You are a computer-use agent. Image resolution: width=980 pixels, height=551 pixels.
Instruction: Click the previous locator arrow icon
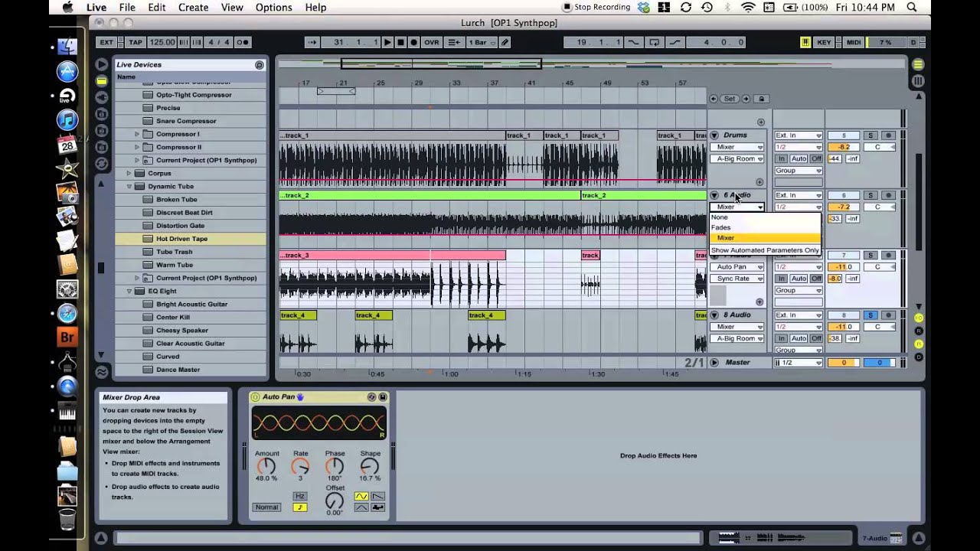[x=714, y=99]
